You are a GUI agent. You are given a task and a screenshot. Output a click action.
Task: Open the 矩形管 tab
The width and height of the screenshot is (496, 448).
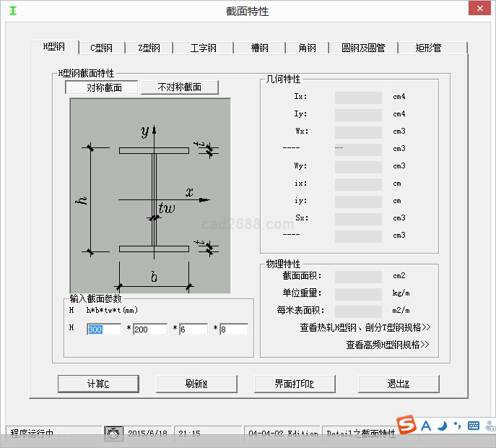[x=428, y=48]
